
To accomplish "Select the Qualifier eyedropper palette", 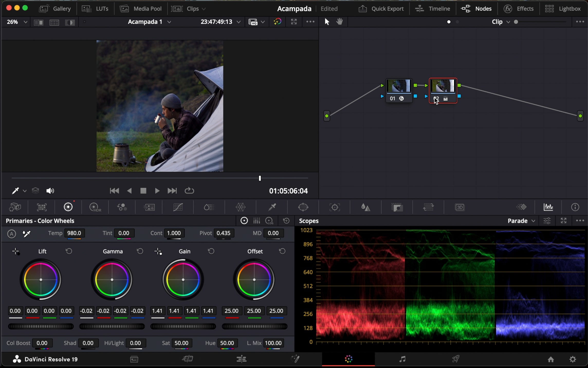I will point(272,207).
